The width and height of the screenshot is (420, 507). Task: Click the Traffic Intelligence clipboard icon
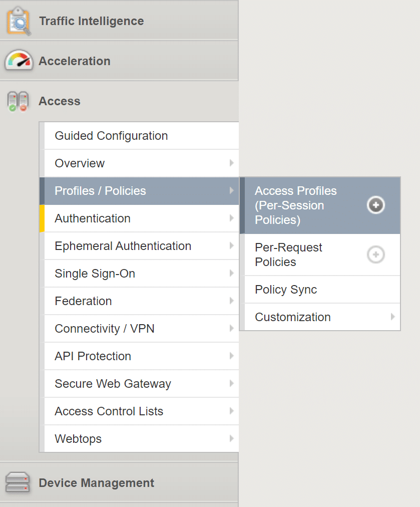[19, 21]
